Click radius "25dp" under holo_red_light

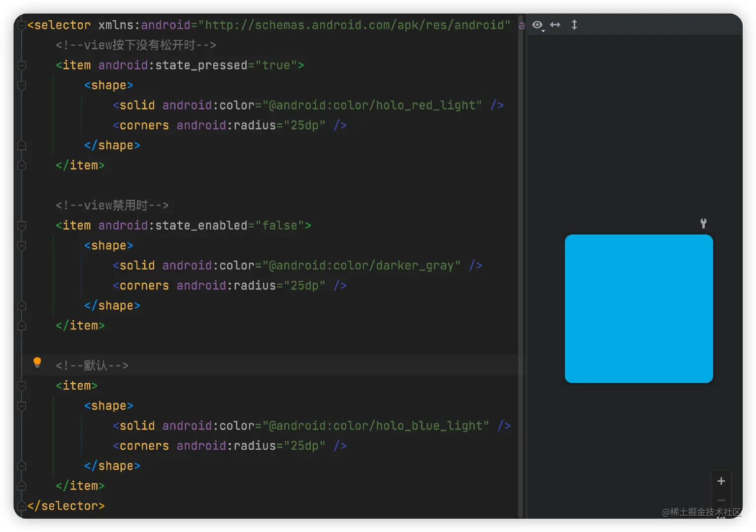click(x=304, y=125)
